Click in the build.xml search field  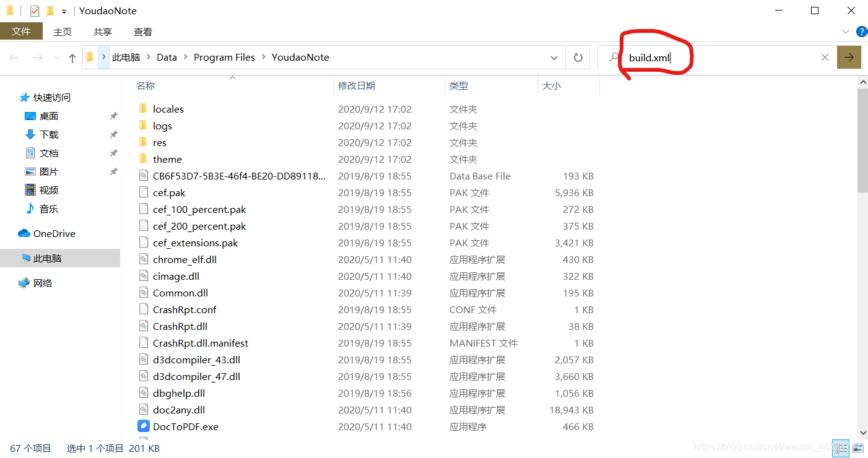click(718, 58)
